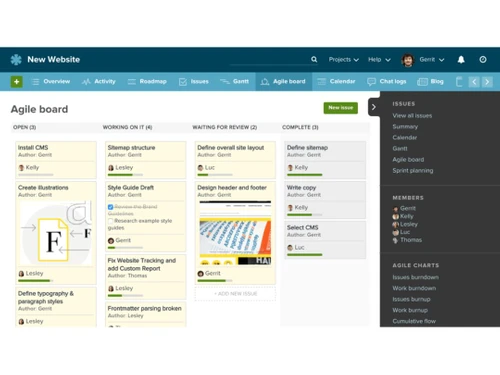Image resolution: width=500 pixels, height=375 pixels.
Task: Click Add new issue in Waiting for Review
Action: point(235,294)
